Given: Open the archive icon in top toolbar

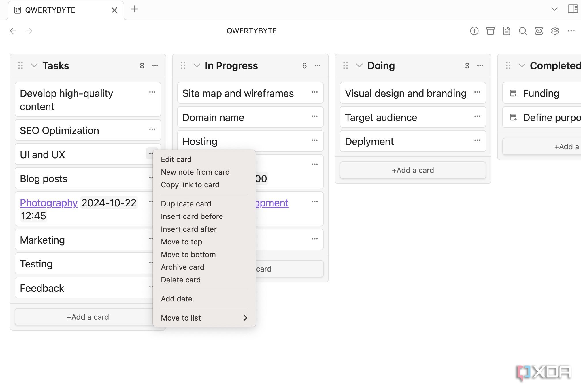Looking at the screenshot, I should [490, 31].
